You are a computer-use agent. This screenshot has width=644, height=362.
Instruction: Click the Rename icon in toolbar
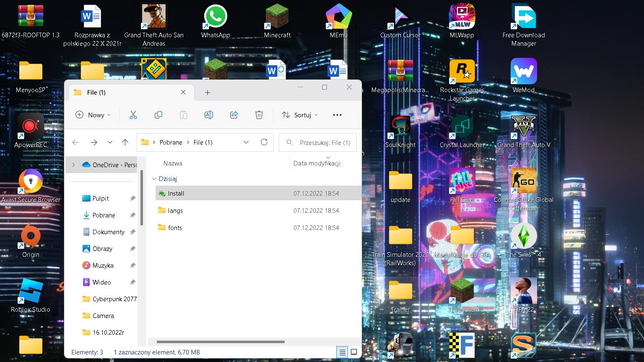pyautogui.click(x=208, y=115)
